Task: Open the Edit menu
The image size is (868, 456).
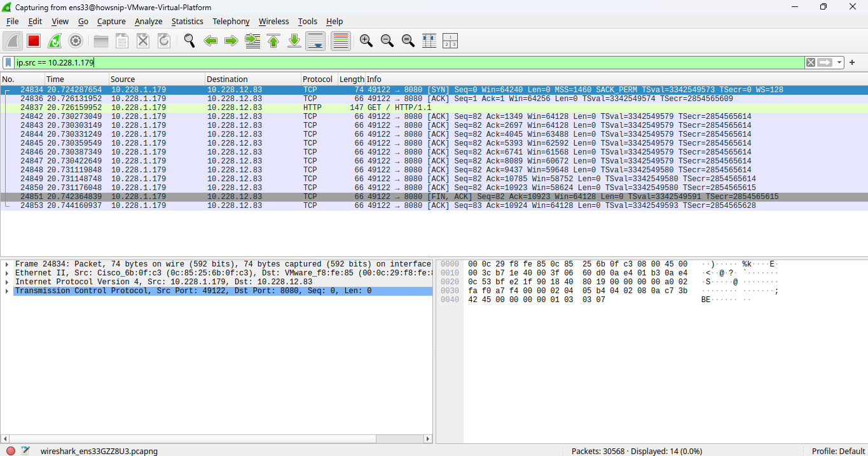Action: point(35,22)
